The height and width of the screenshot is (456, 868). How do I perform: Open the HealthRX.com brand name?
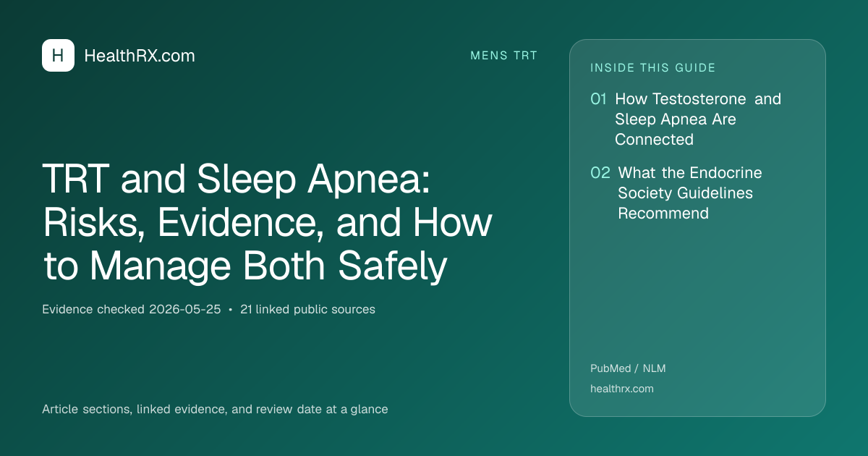[140, 56]
